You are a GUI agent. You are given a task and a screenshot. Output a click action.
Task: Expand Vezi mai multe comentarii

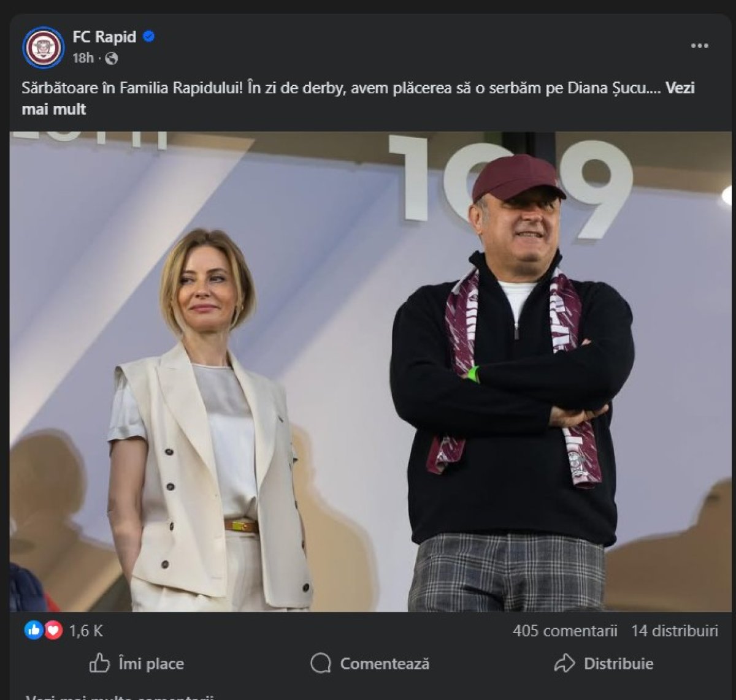120,698
